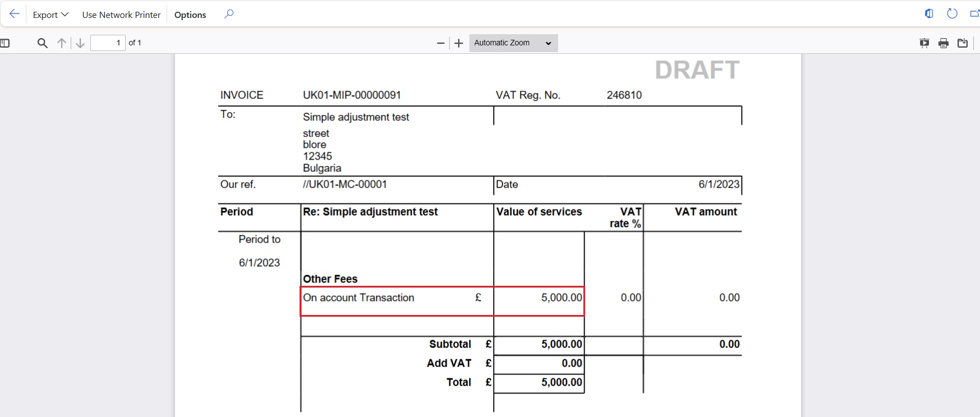Click the Add VAT label
The image size is (980, 417).
(x=449, y=363)
